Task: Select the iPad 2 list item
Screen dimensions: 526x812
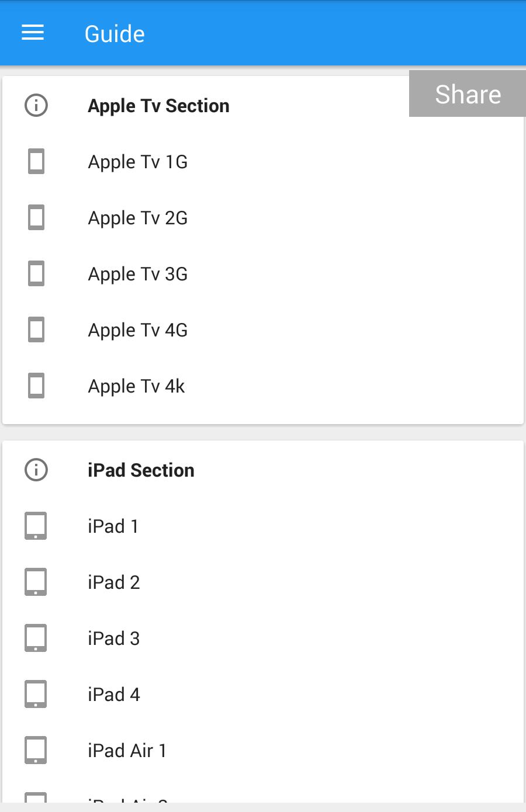Action: (263, 582)
